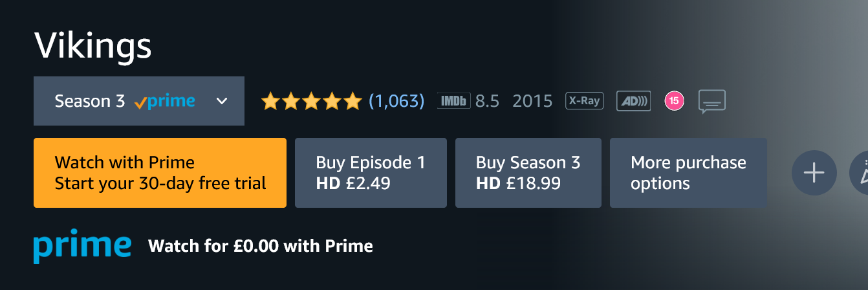Click the Vikings title heading
This screenshot has width=868, height=290.
click(92, 45)
